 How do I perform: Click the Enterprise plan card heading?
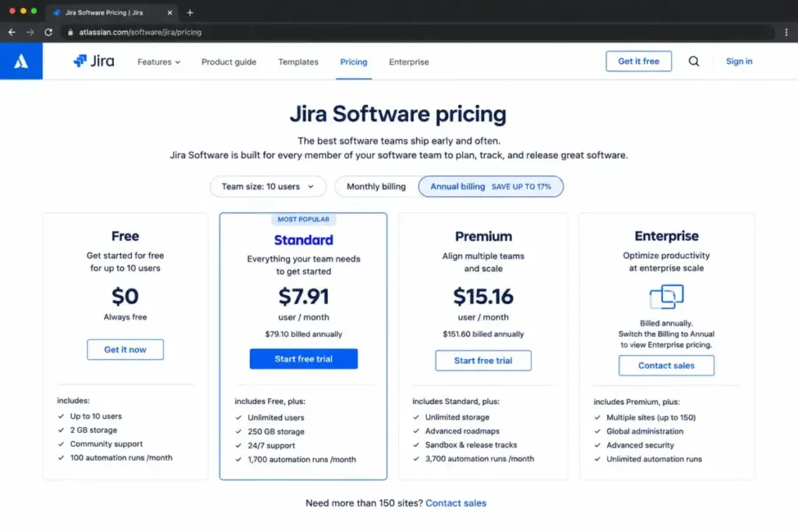pos(666,236)
